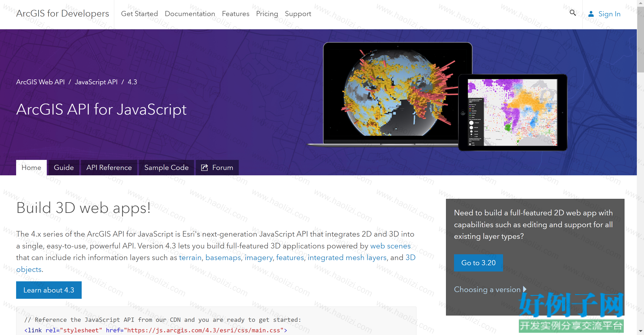
Task: Open the Get Started menu
Action: pyautogui.click(x=139, y=14)
